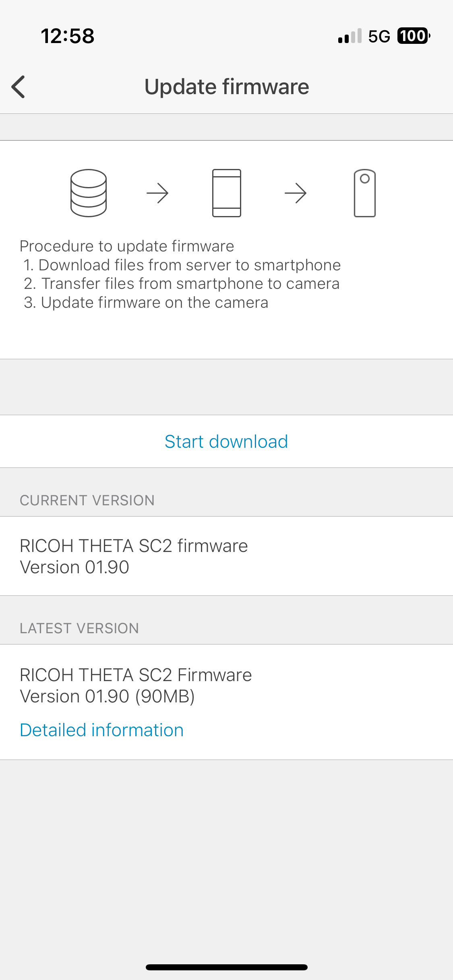
Task: Select the current RICOH THETA SC2 firmware row
Action: tap(226, 556)
